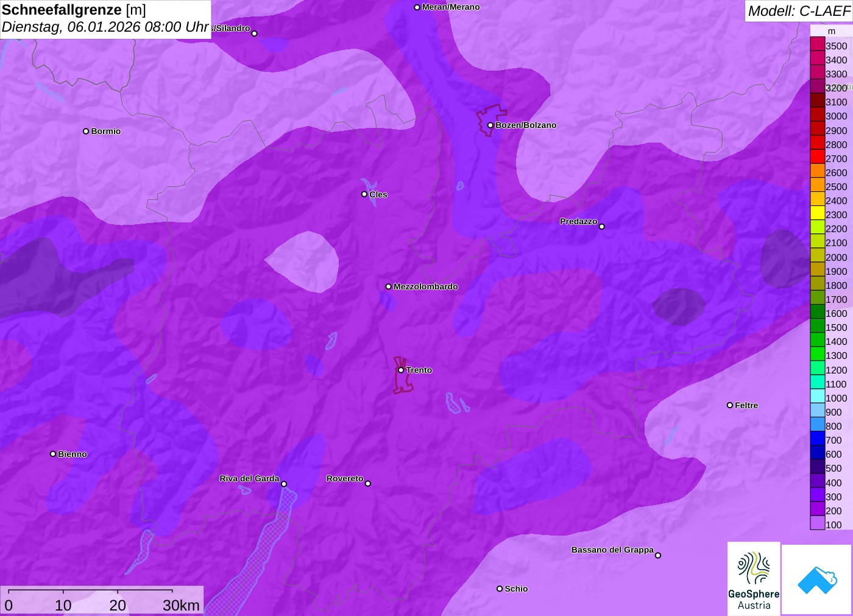Image resolution: width=853 pixels, height=616 pixels.
Task: Click the "Schneefallgrenze [m]" map title
Action: tap(74, 10)
